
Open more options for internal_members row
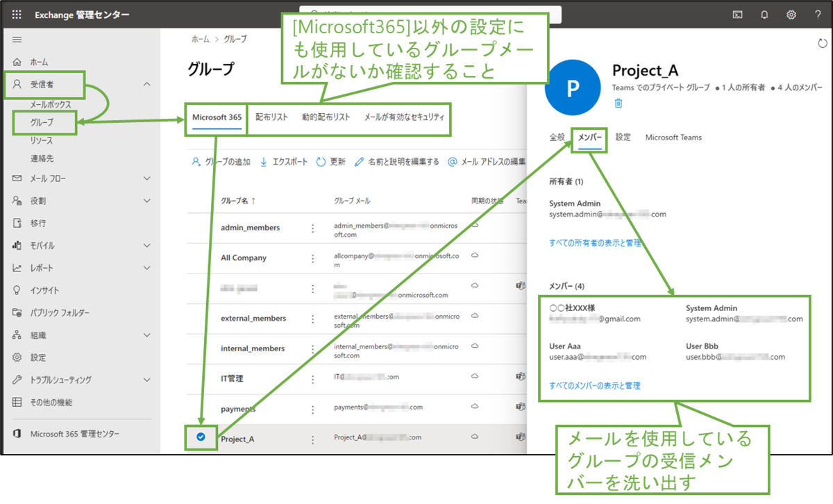tap(313, 348)
